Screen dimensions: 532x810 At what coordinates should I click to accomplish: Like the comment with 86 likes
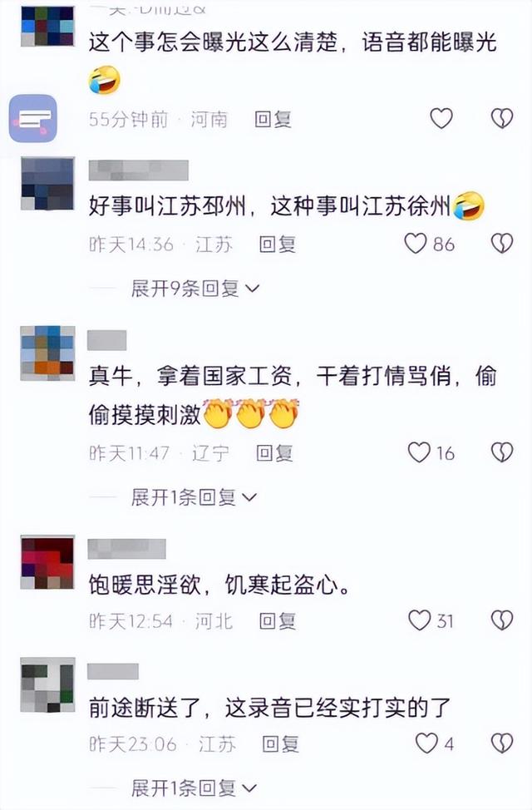[416, 244]
